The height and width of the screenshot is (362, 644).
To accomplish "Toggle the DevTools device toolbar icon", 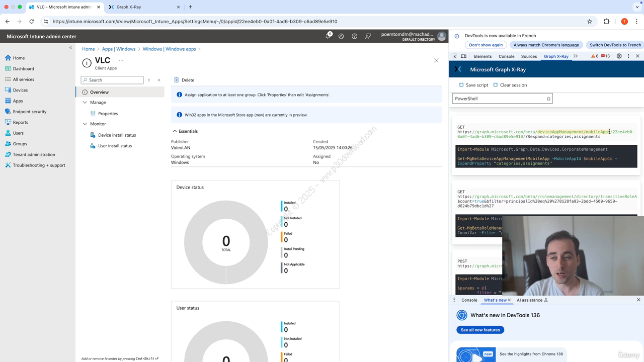I will pyautogui.click(x=464, y=56).
